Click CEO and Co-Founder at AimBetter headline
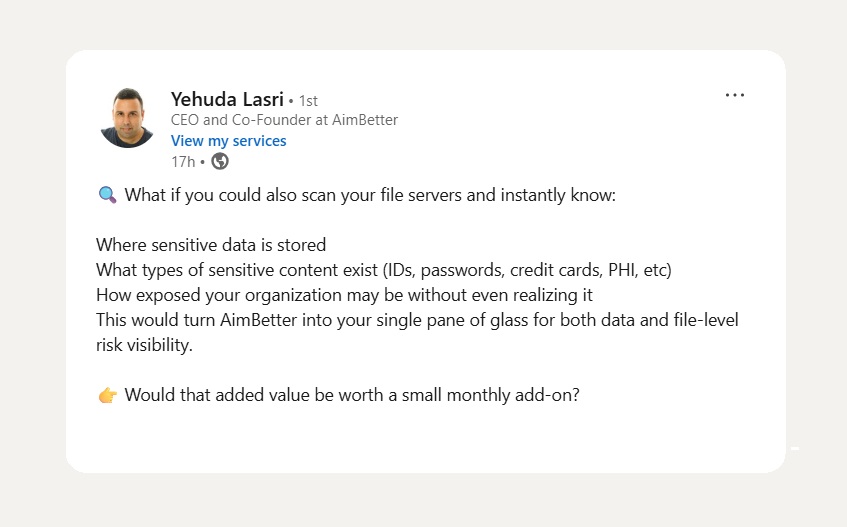The image size is (847, 527). 284,120
